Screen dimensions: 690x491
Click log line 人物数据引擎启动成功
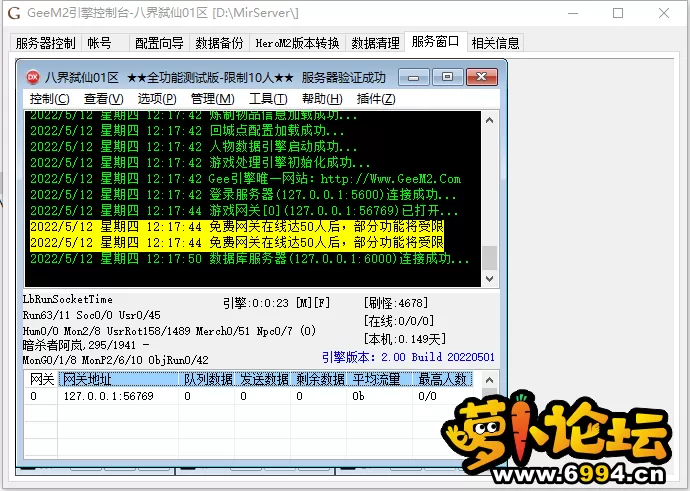click(x=194, y=147)
